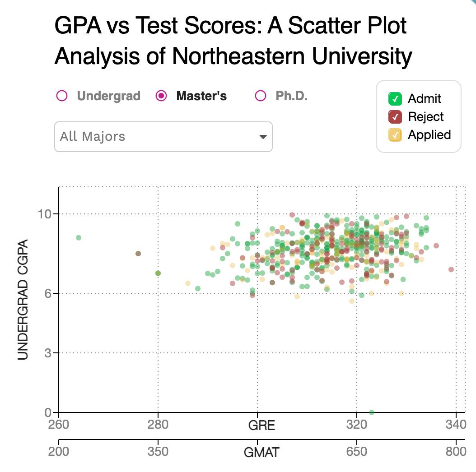Click the green data point at zero CGPA
The width and height of the screenshot is (476, 472).
tap(372, 412)
